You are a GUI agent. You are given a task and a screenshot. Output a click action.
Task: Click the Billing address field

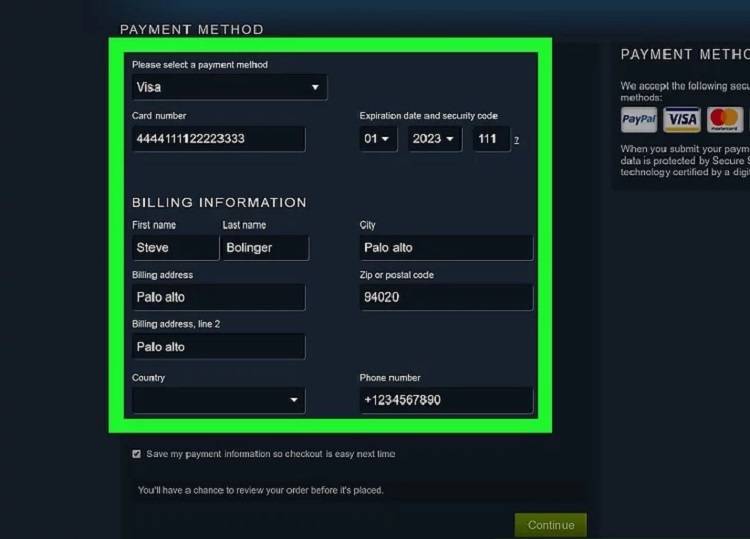218,297
